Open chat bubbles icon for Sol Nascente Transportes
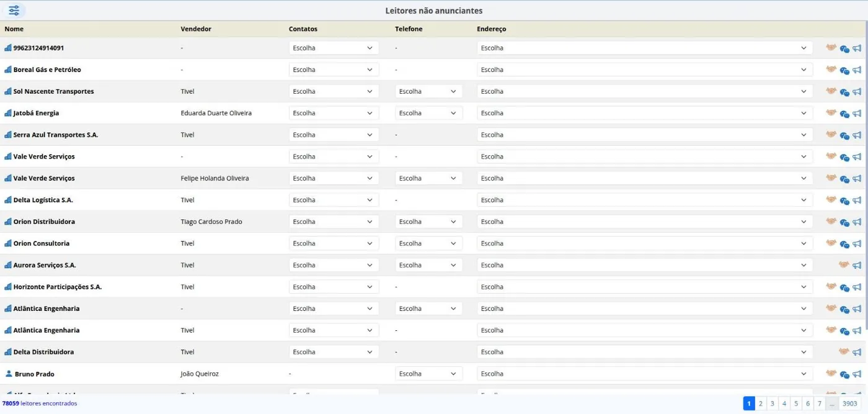This screenshot has height=414, width=868. pyautogui.click(x=844, y=92)
